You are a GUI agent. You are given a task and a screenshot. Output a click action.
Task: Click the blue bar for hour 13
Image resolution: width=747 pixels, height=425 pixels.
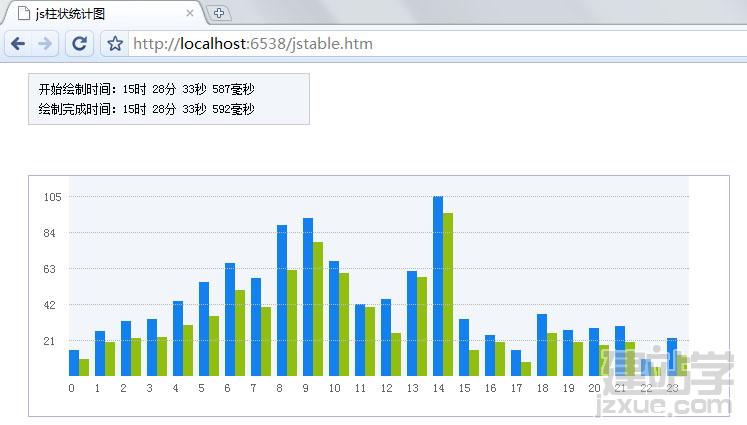coord(412,324)
